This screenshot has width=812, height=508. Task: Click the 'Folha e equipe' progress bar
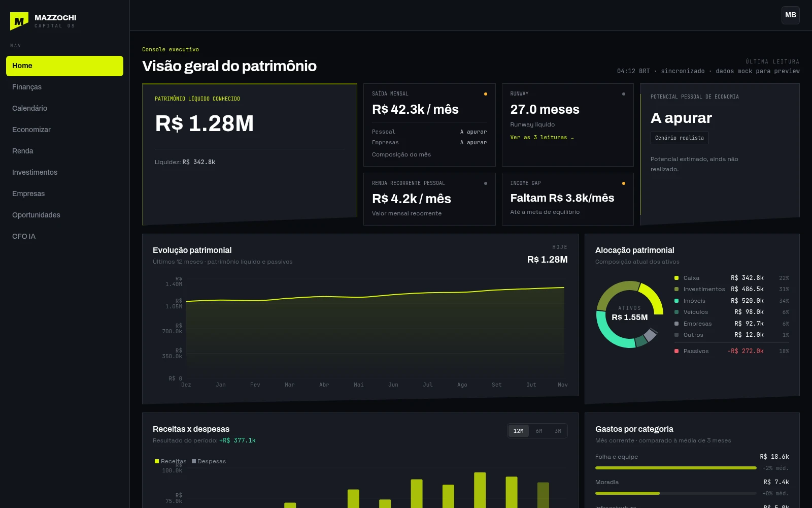(x=676, y=468)
